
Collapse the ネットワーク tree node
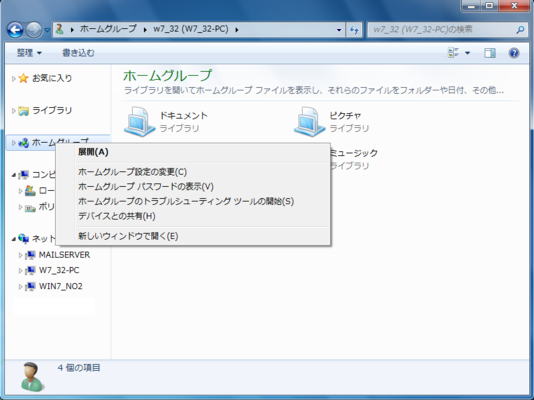(x=13, y=239)
